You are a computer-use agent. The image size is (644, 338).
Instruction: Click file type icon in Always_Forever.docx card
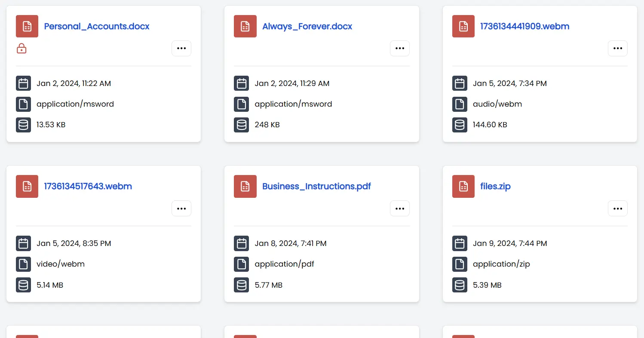pos(242,104)
